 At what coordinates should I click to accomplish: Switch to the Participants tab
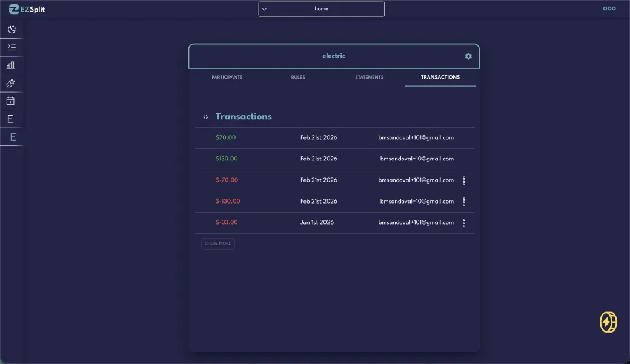[x=227, y=77]
